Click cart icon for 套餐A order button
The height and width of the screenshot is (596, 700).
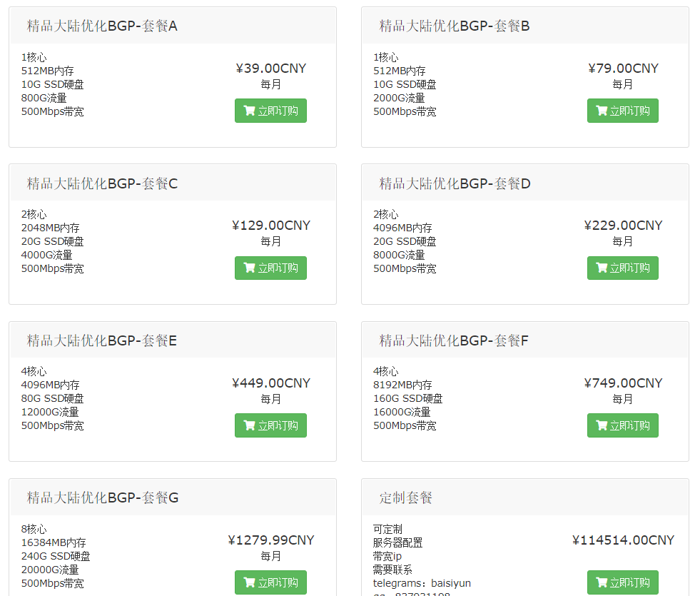pyautogui.click(x=249, y=111)
